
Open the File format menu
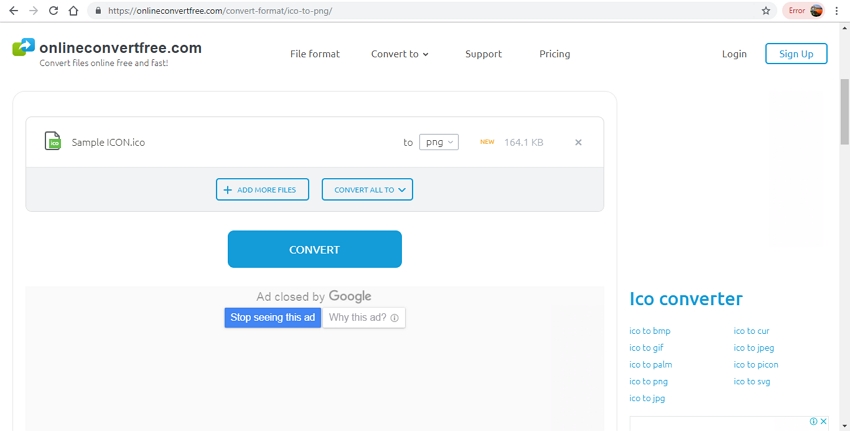[x=315, y=54]
